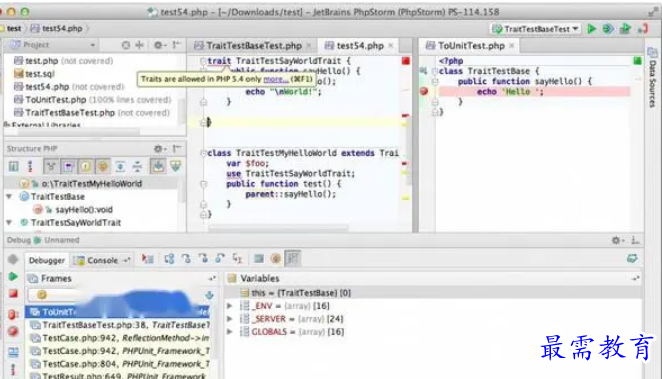This screenshot has width=662, height=379.
Task: Click next frame down arrow in Frames
Action: [209, 295]
